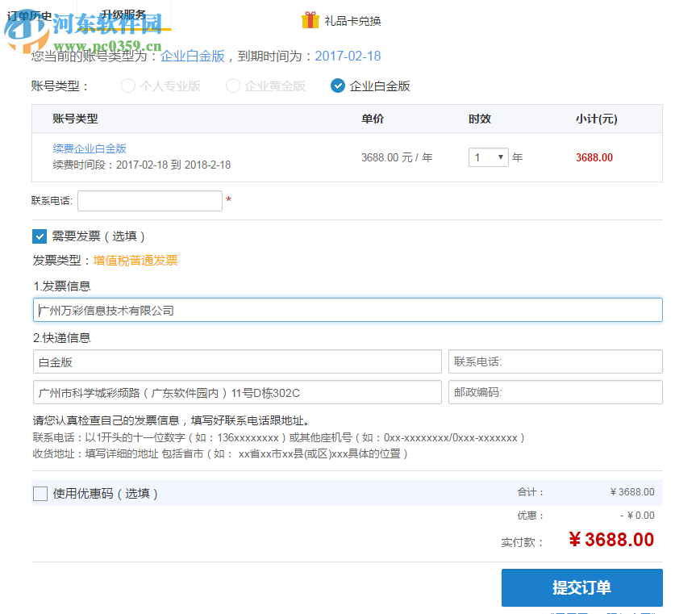Click the 礼品卡兑换 gift card redemption link
The width and height of the screenshot is (700, 614).
click(355, 20)
